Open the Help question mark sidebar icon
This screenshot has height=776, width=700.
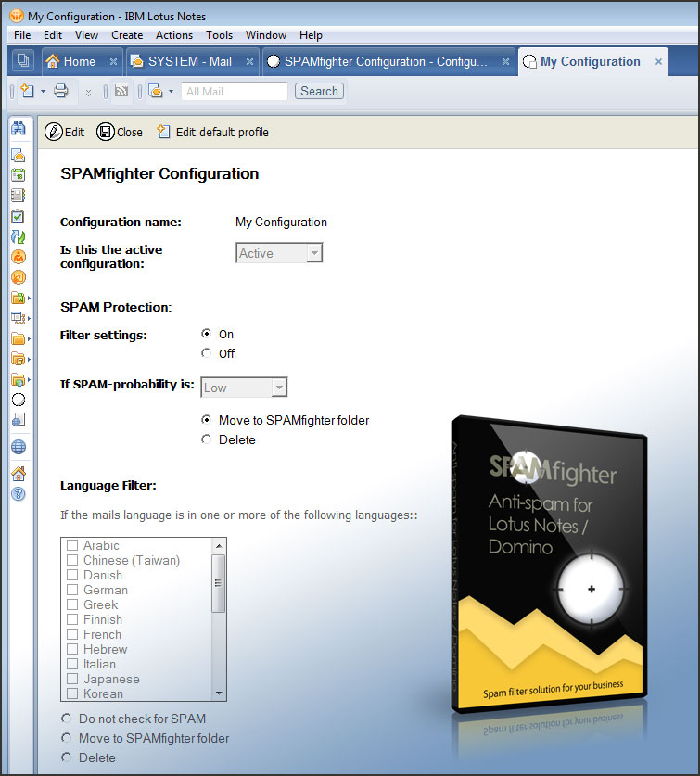point(19,494)
